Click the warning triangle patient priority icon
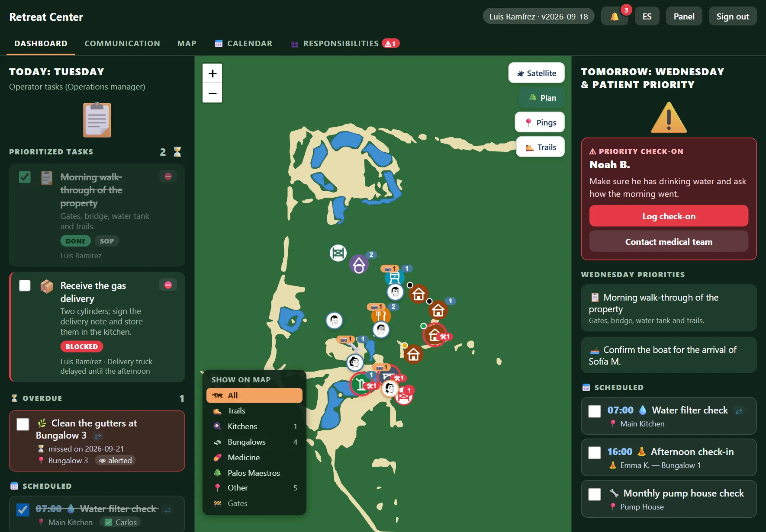 (x=669, y=118)
